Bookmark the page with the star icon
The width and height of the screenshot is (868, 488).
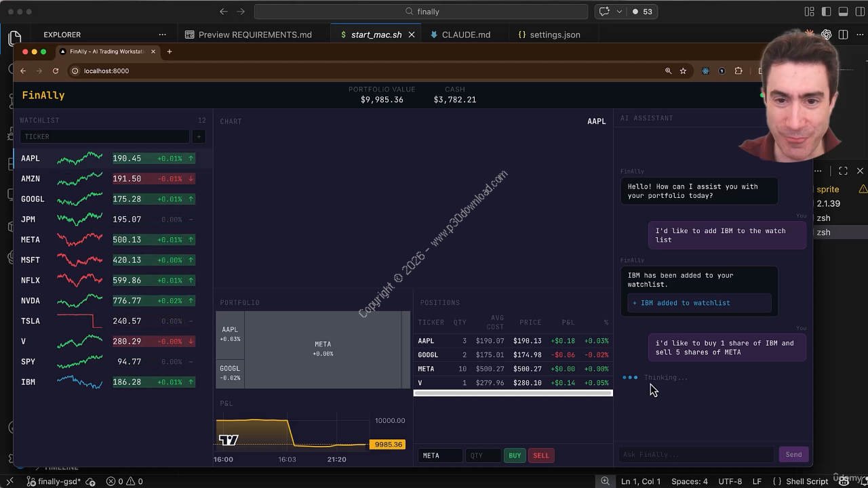pos(683,71)
